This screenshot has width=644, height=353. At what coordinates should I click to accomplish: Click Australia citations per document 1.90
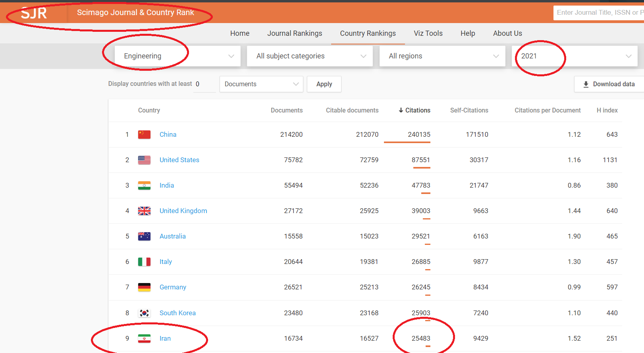(574, 236)
